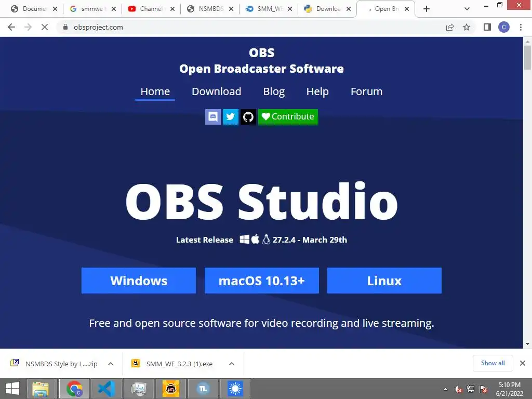This screenshot has width=532, height=399.
Task: Click the green Contribute button
Action: click(288, 117)
